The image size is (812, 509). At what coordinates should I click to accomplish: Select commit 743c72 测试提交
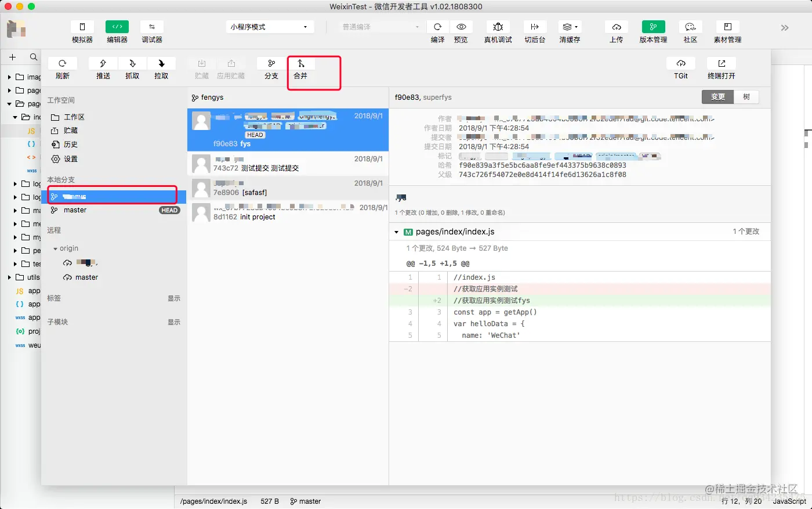(x=288, y=164)
